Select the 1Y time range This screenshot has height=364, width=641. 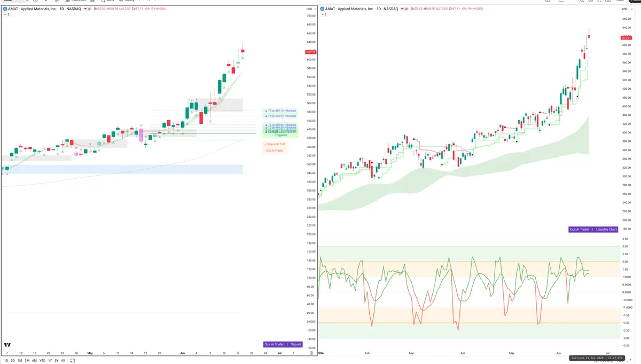[x=50, y=360]
